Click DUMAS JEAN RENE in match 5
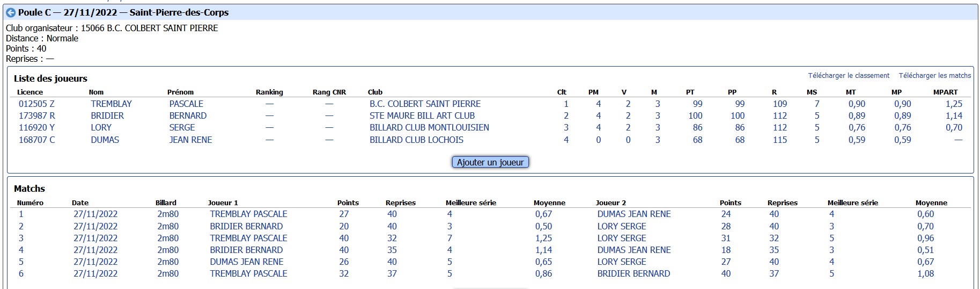 (x=247, y=262)
